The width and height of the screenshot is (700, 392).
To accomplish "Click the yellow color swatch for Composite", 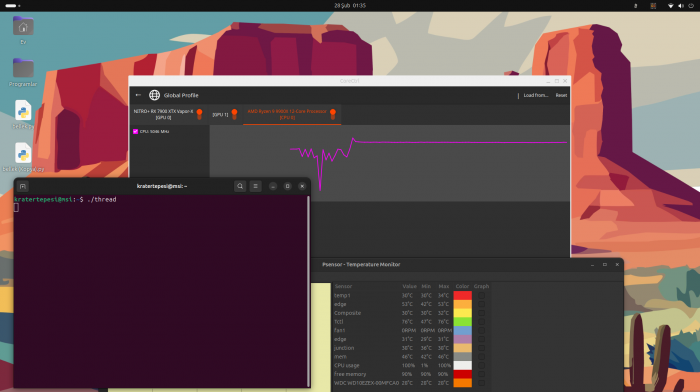I will pyautogui.click(x=462, y=313).
